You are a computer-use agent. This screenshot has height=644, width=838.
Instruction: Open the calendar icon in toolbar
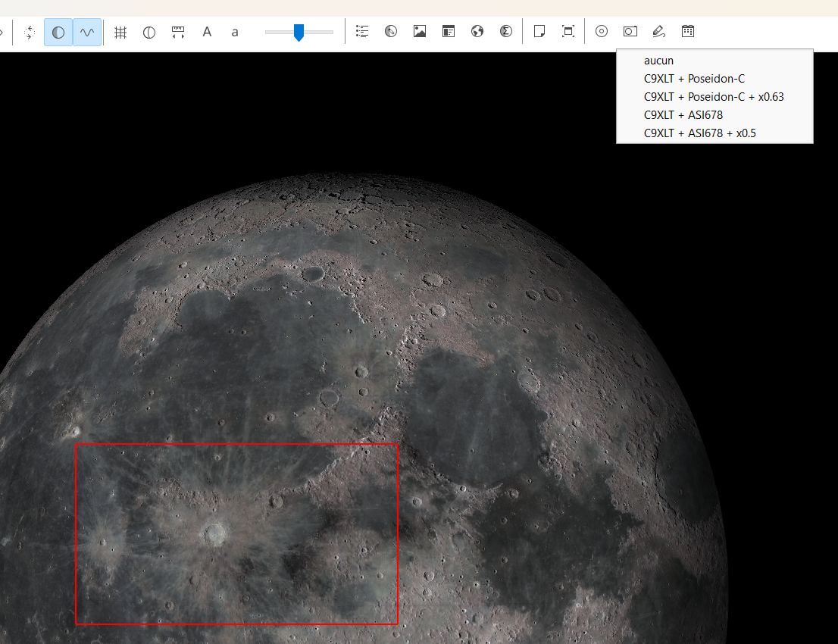coord(688,32)
